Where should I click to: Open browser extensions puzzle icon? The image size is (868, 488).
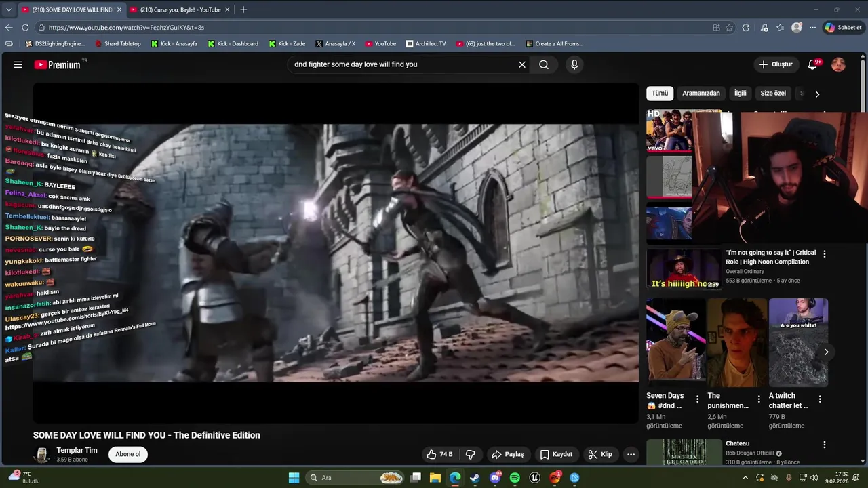[x=746, y=28]
